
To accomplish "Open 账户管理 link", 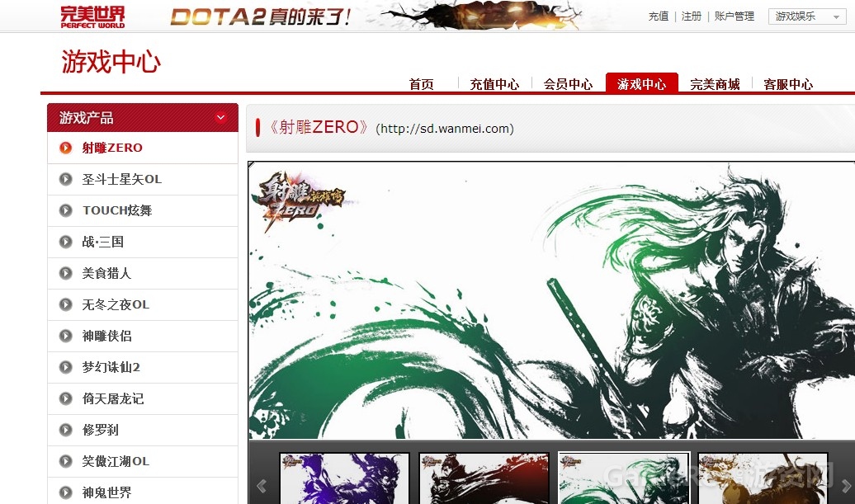I will [735, 16].
